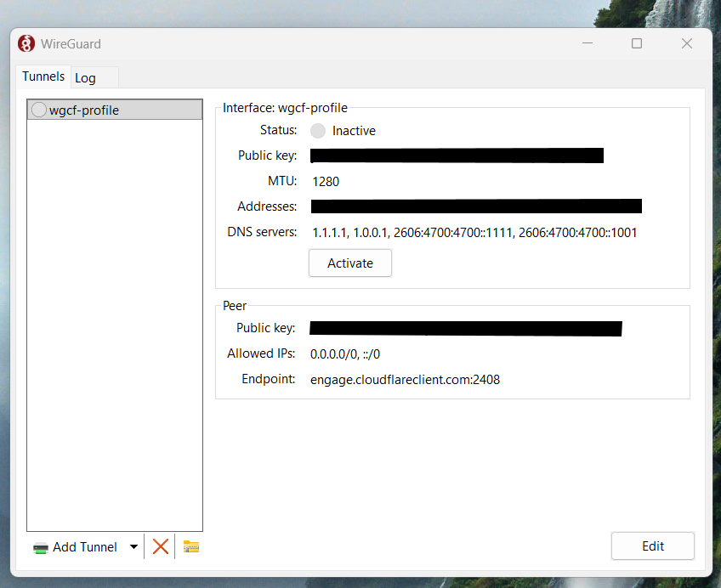Click the MTU value 1280
Viewport: 721px width, 588px height.
coord(326,182)
